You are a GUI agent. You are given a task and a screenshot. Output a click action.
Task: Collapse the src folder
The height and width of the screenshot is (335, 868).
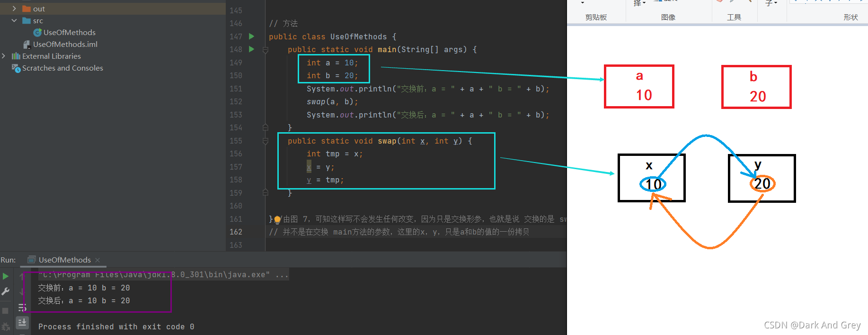[14, 20]
